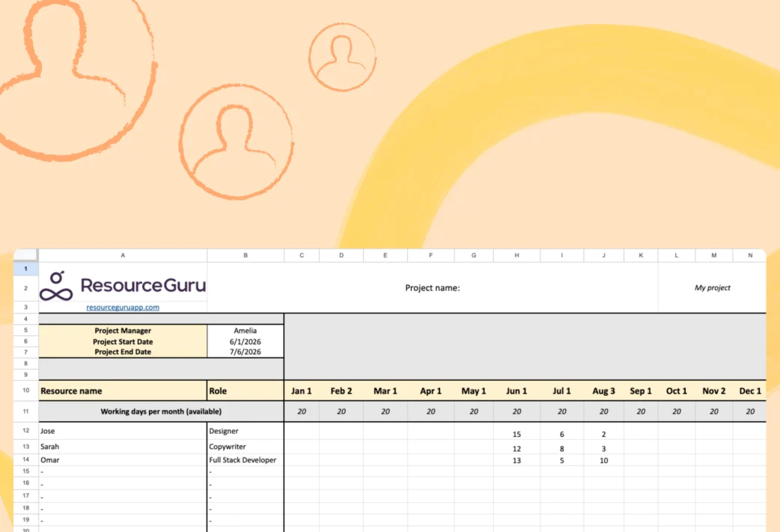
Task: Select the 'Aug 3' month header
Action: (x=603, y=391)
